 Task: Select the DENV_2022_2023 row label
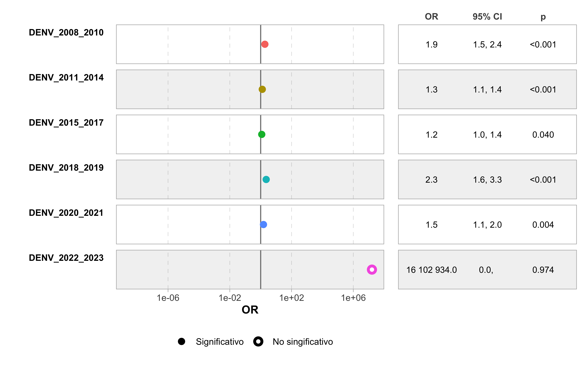(66, 258)
